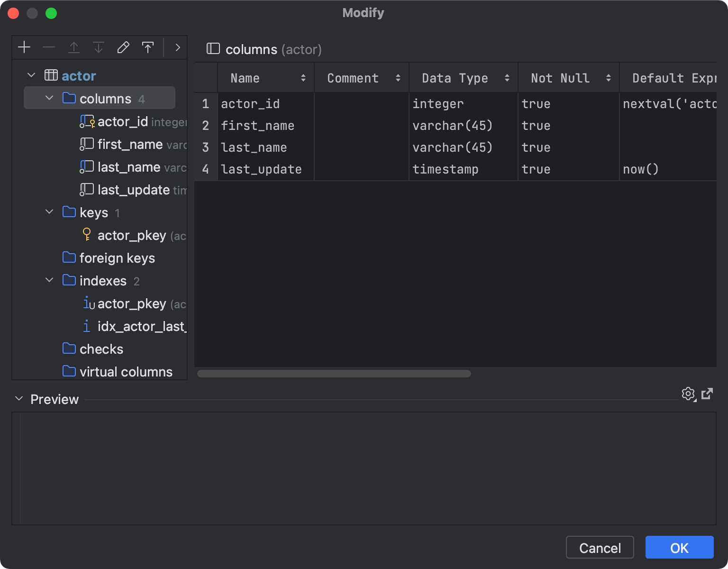
Task: Add a new column with the plus icon
Action: point(24,47)
